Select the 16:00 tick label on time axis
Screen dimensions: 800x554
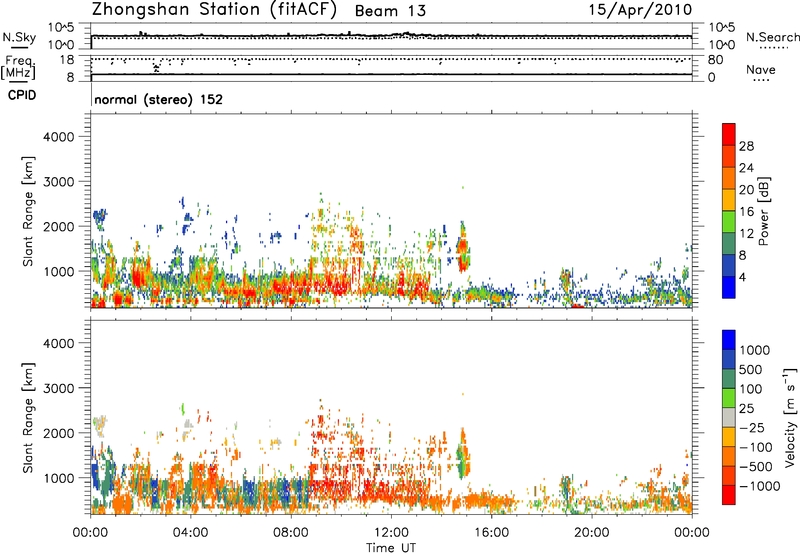pos(491,531)
